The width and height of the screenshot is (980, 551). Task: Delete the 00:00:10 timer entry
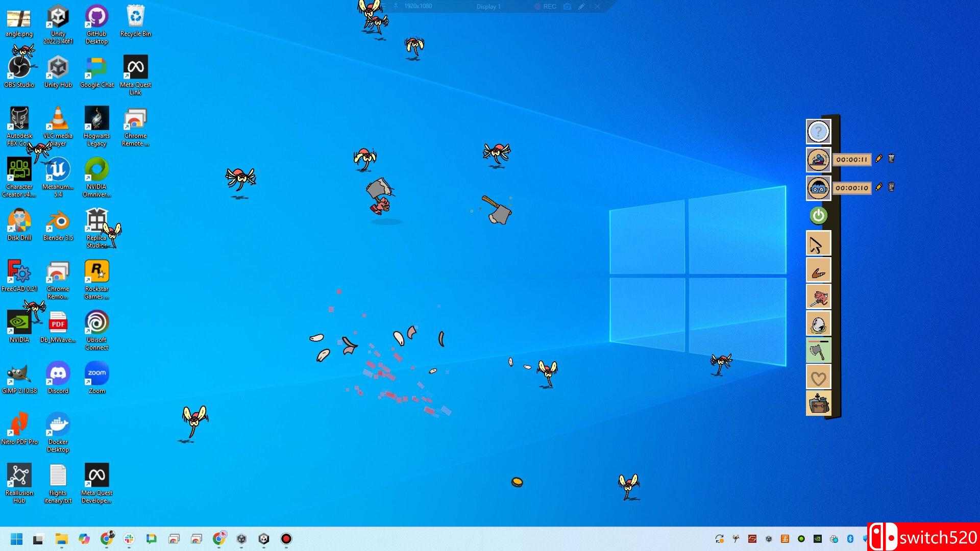coord(891,187)
